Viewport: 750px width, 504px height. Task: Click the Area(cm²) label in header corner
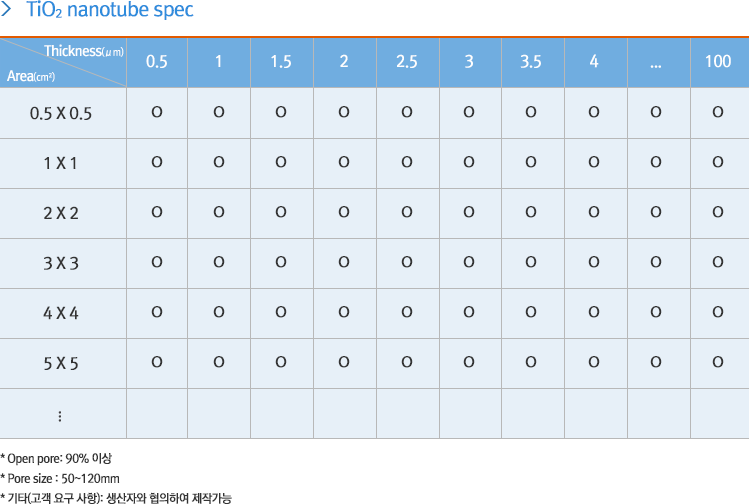point(31,76)
